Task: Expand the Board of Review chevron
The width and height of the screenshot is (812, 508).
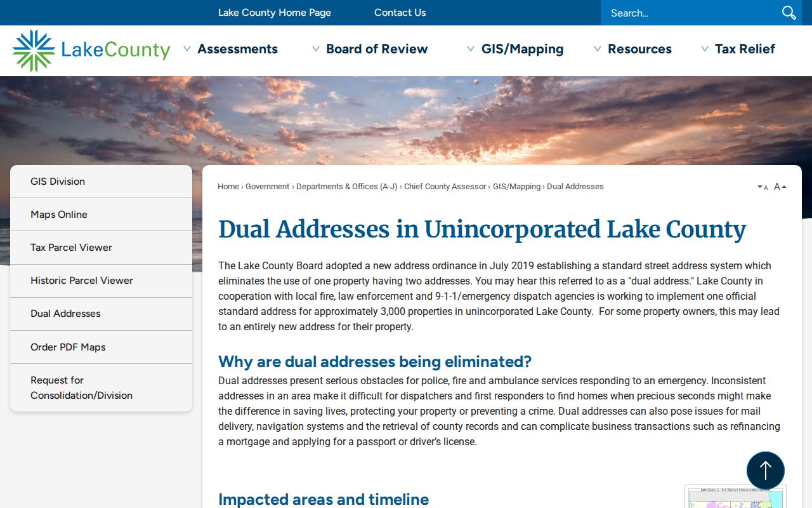Action: coord(316,49)
